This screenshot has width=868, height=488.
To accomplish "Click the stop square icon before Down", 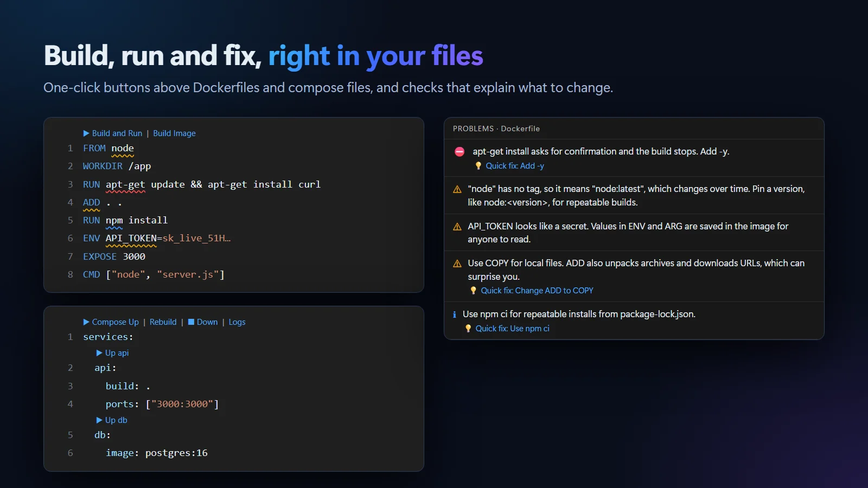I will [x=191, y=322].
